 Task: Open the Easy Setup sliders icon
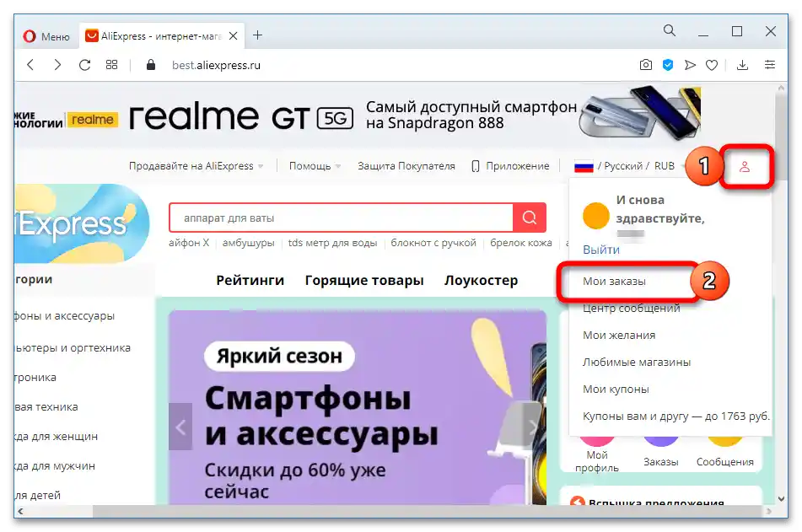click(769, 65)
